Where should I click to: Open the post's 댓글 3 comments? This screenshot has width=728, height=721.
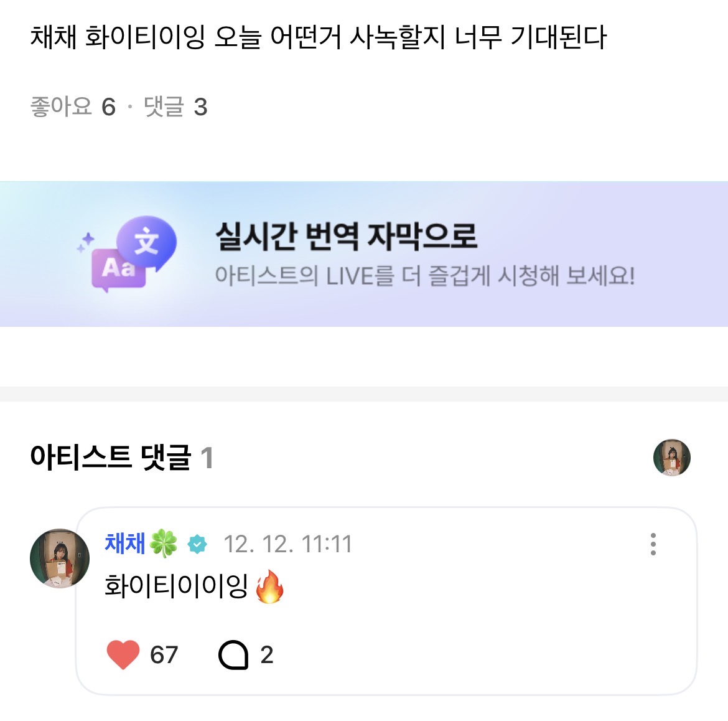pyautogui.click(x=175, y=107)
